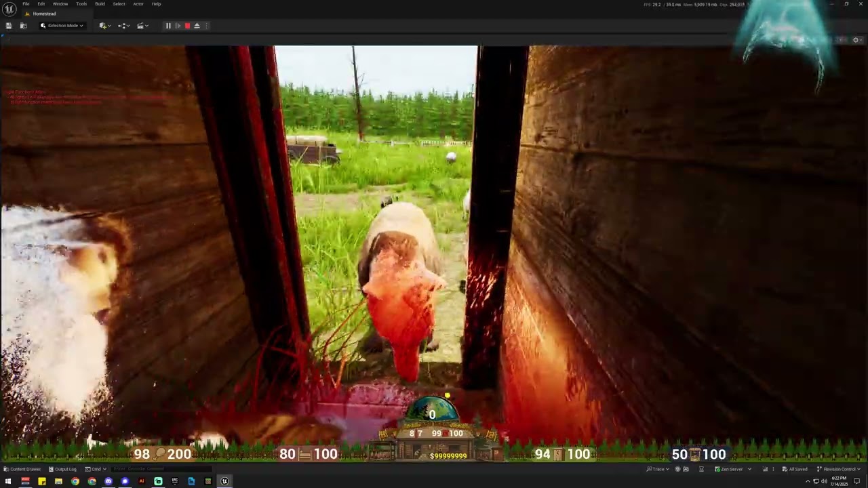Switch to the Unreal Editor taskbar icon

coord(224,481)
